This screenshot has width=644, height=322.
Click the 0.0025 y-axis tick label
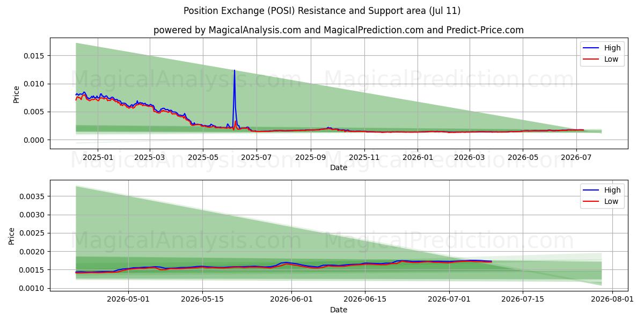(33, 233)
